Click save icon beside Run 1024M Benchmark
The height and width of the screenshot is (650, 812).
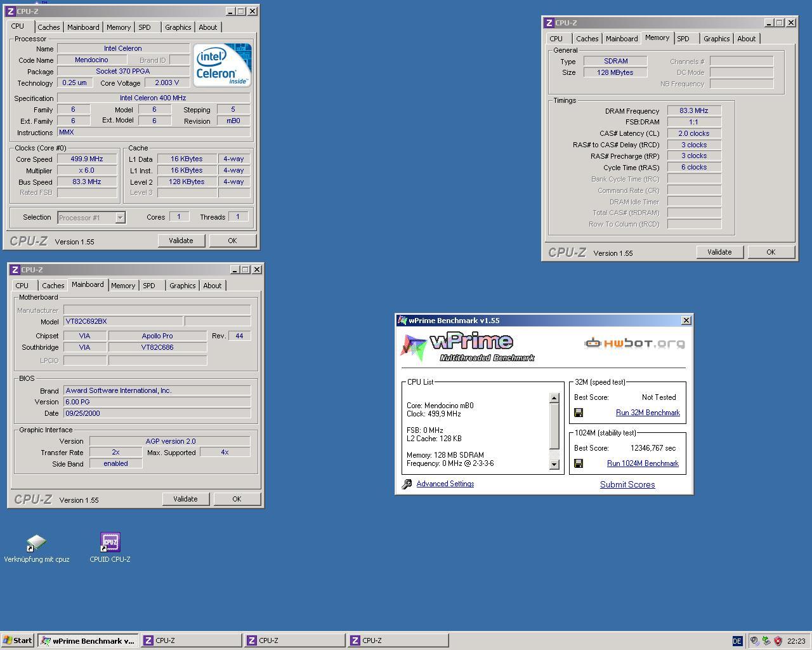pos(579,463)
